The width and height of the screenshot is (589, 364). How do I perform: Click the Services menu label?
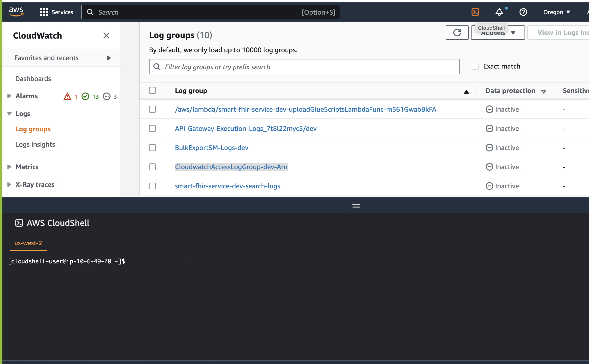62,12
